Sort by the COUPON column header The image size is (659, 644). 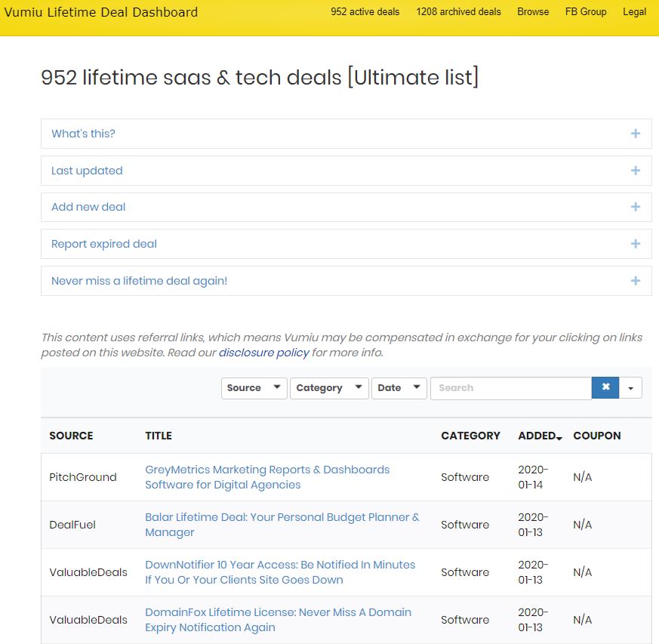pos(597,436)
